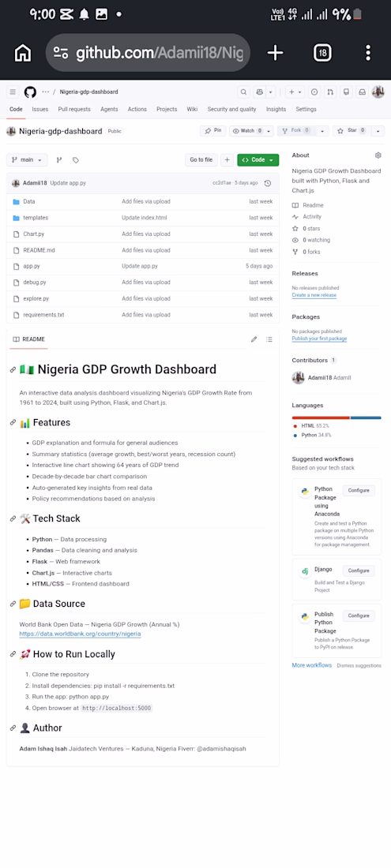Edit README with the pencil icon
The width and height of the screenshot is (391, 868).
pos(254,339)
